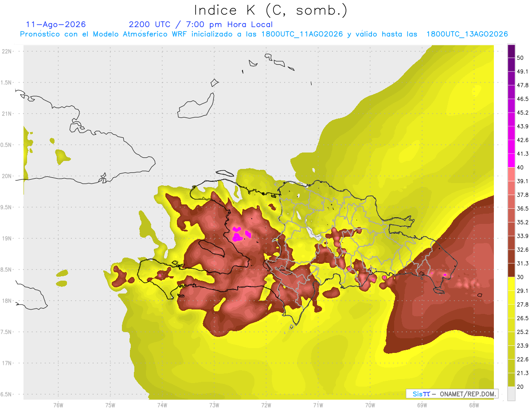Image resolution: width=532 pixels, height=411 pixels.
Task: Click the "75W" longitude axis label
Action: pyautogui.click(x=110, y=405)
